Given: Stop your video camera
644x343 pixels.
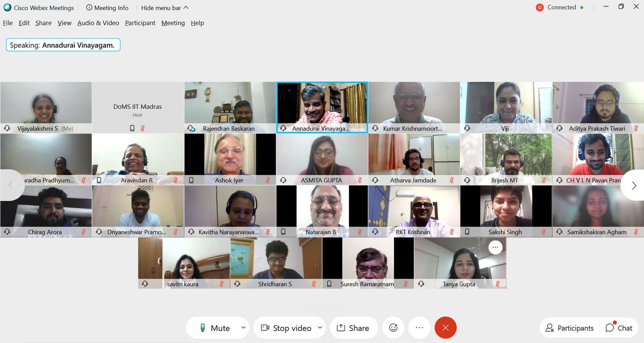Looking at the screenshot, I should click(286, 328).
